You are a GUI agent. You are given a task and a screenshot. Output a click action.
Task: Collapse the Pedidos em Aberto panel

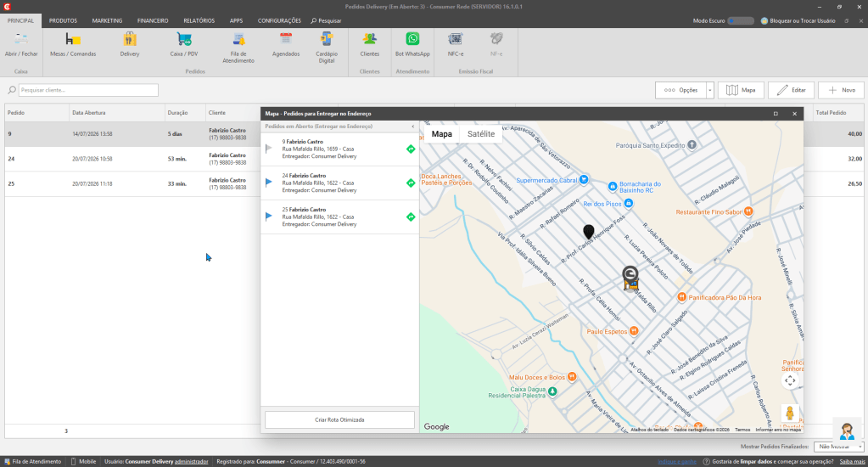413,127
